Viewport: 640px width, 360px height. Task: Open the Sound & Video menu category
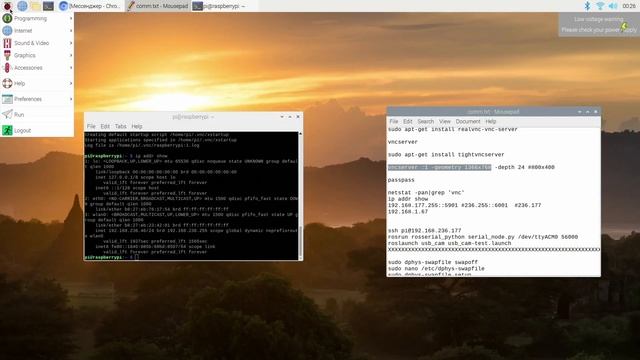click(37, 43)
